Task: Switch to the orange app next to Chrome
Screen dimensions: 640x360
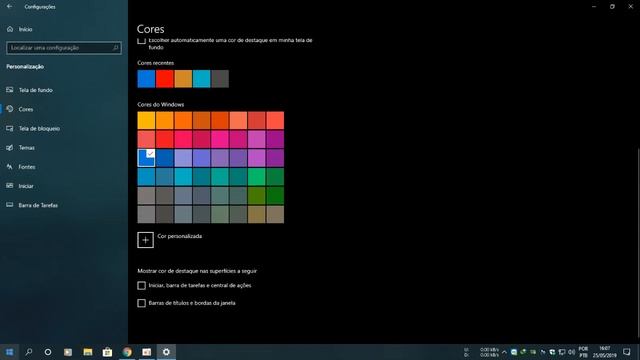Action: click(x=147, y=352)
